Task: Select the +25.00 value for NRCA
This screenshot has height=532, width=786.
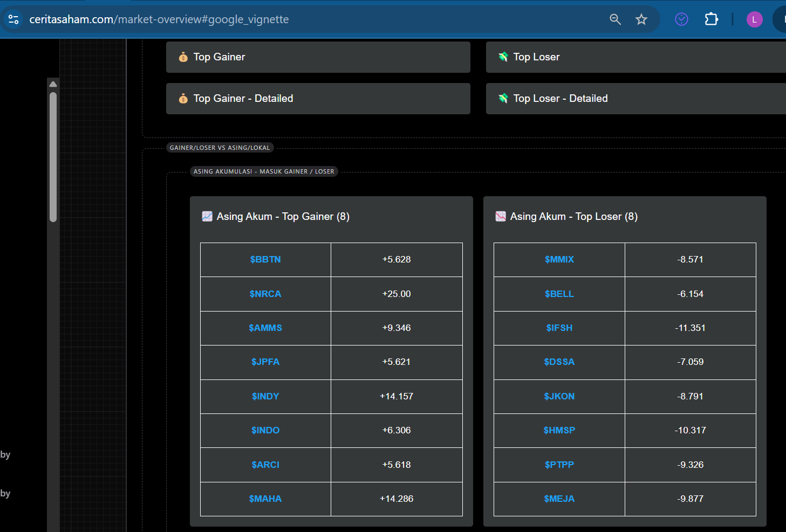Action: [397, 294]
